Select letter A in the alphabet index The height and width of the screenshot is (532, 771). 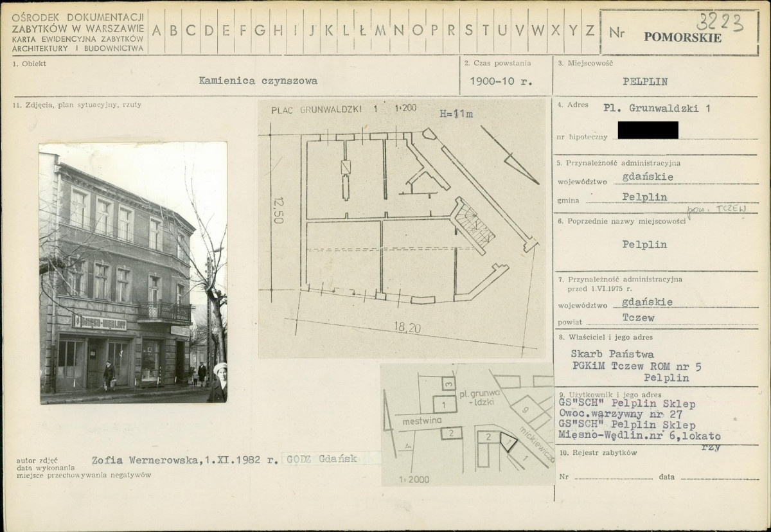point(157,30)
